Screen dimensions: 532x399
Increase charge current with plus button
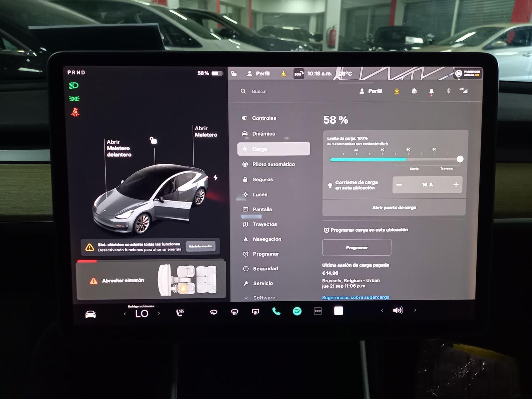[x=456, y=185]
